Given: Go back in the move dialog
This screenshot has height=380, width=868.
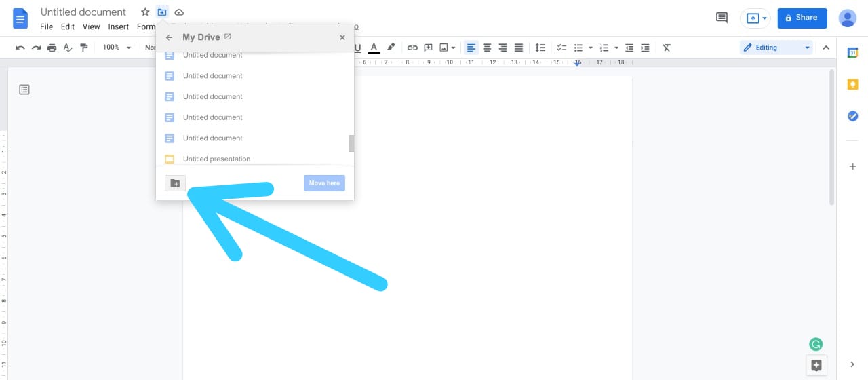Looking at the screenshot, I should tap(170, 37).
